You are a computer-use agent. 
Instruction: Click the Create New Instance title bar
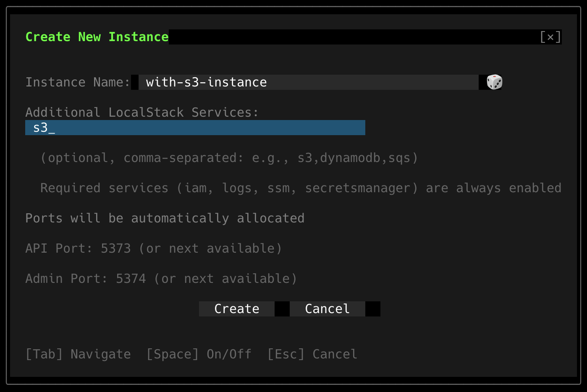pyautogui.click(x=97, y=37)
